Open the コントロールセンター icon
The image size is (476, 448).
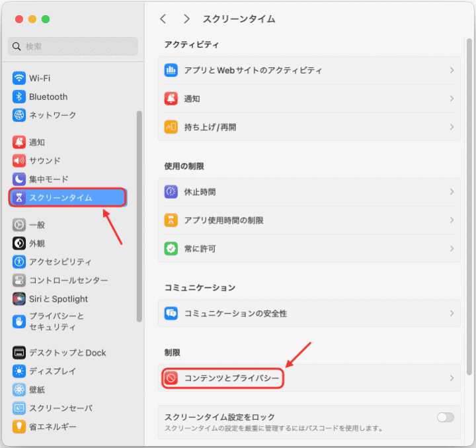(x=19, y=280)
